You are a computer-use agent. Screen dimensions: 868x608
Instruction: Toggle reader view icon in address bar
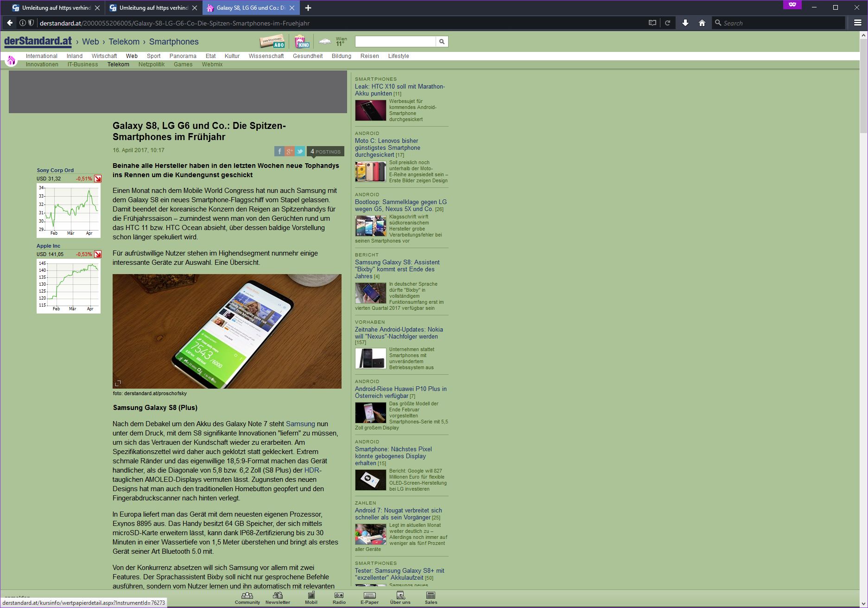pyautogui.click(x=653, y=23)
